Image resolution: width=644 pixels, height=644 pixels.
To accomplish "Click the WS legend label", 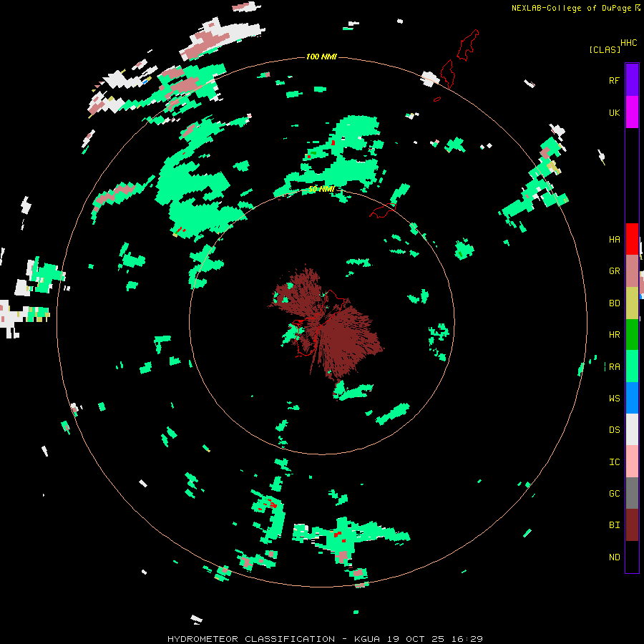I will point(614,398).
